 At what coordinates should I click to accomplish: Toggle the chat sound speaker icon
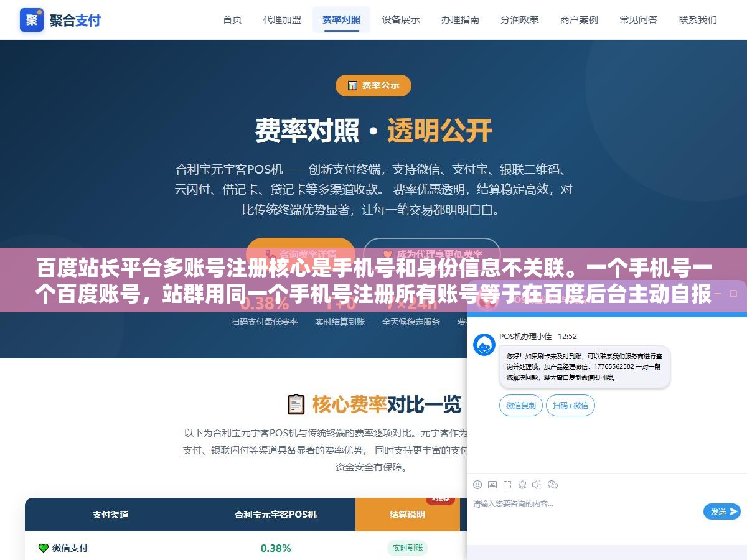tap(537, 485)
